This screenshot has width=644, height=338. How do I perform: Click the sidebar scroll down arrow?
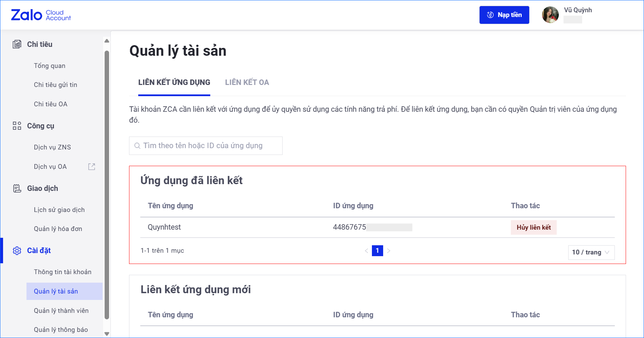(x=107, y=334)
